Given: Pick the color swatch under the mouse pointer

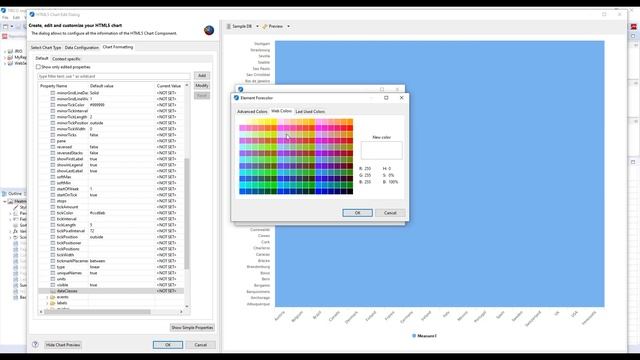Looking at the screenshot, I should tap(287, 135).
